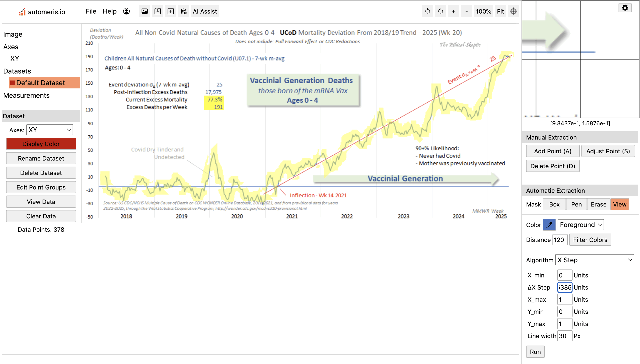Click the crosshair toggle icon in toolbar

513,11
